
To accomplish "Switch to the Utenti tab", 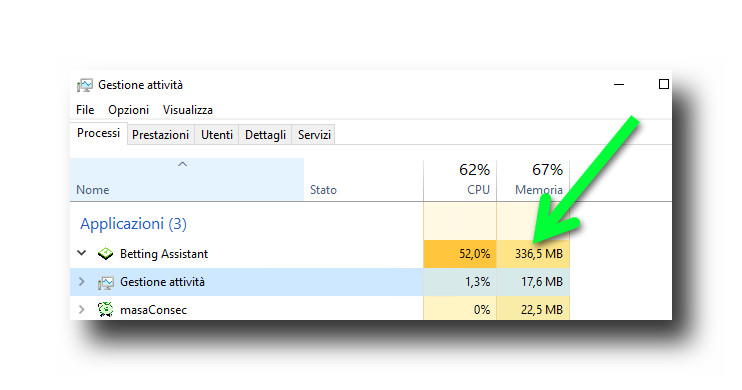I will tap(217, 135).
